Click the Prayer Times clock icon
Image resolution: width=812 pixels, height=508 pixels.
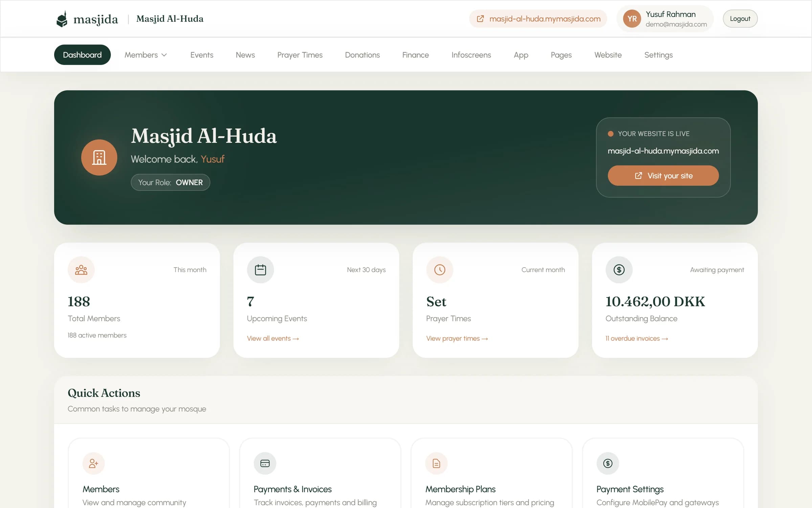pos(439,270)
